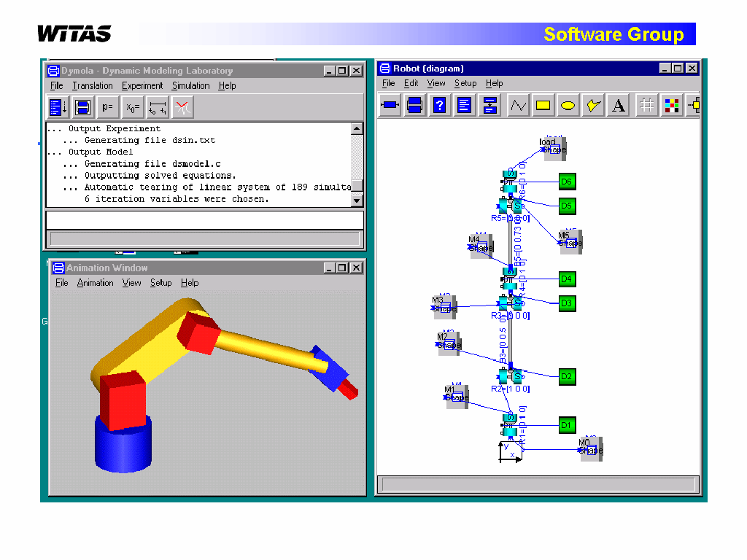Click the t0–t1 simulation interval icon
747x560 pixels.
point(158,107)
